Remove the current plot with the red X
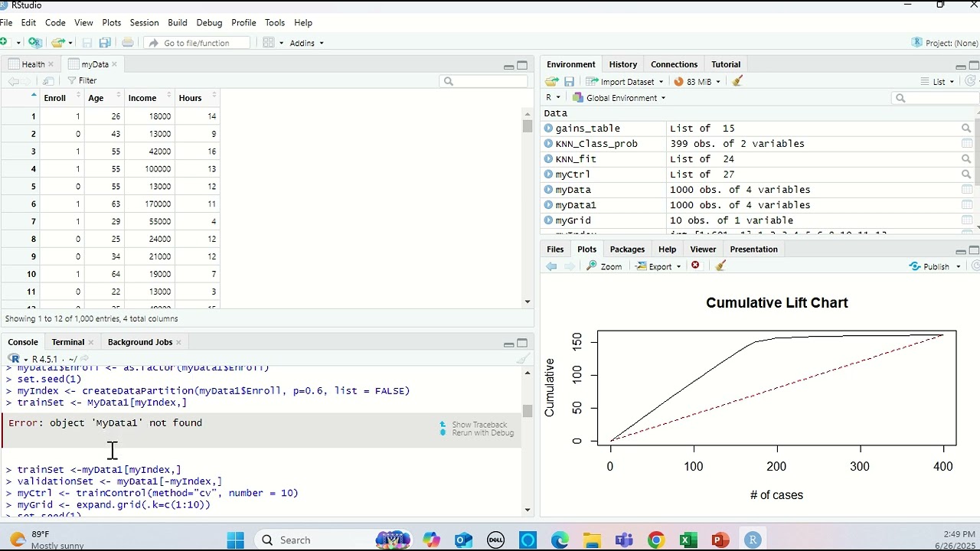The width and height of the screenshot is (980, 551). point(695,266)
